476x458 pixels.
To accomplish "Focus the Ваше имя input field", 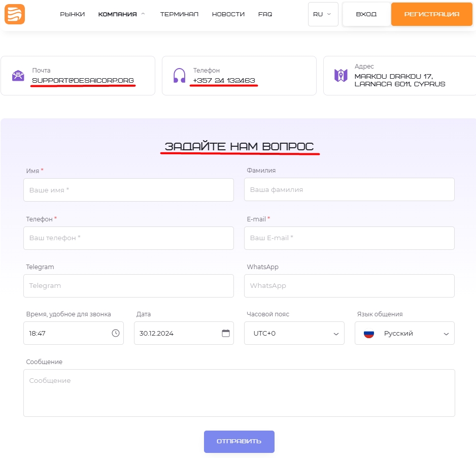I will pos(128,190).
